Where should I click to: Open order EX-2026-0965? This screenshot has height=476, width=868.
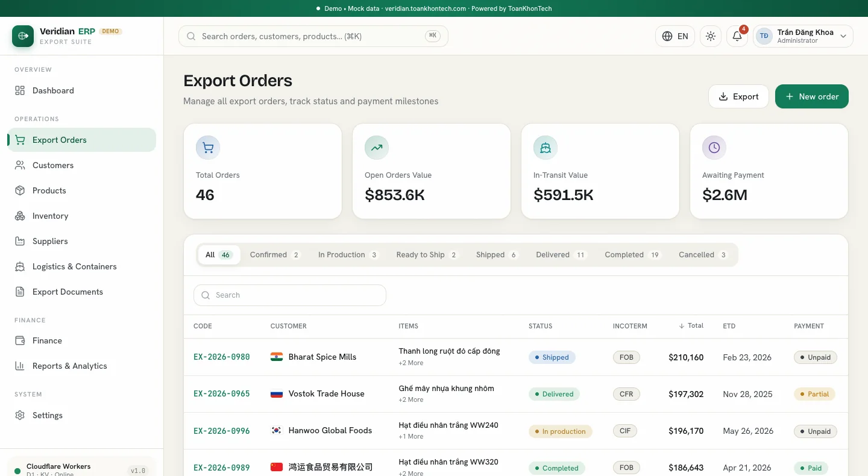click(x=221, y=394)
